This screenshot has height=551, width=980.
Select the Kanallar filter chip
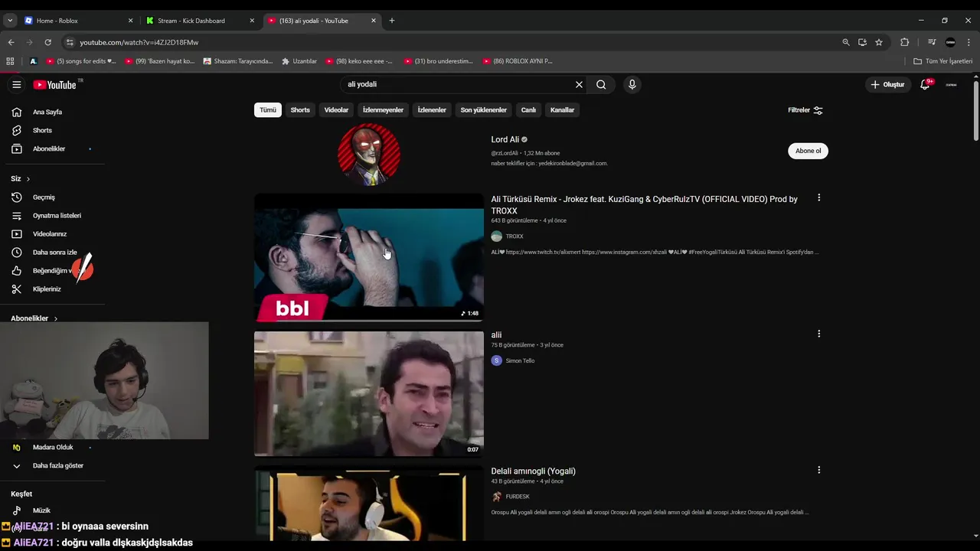(x=562, y=110)
